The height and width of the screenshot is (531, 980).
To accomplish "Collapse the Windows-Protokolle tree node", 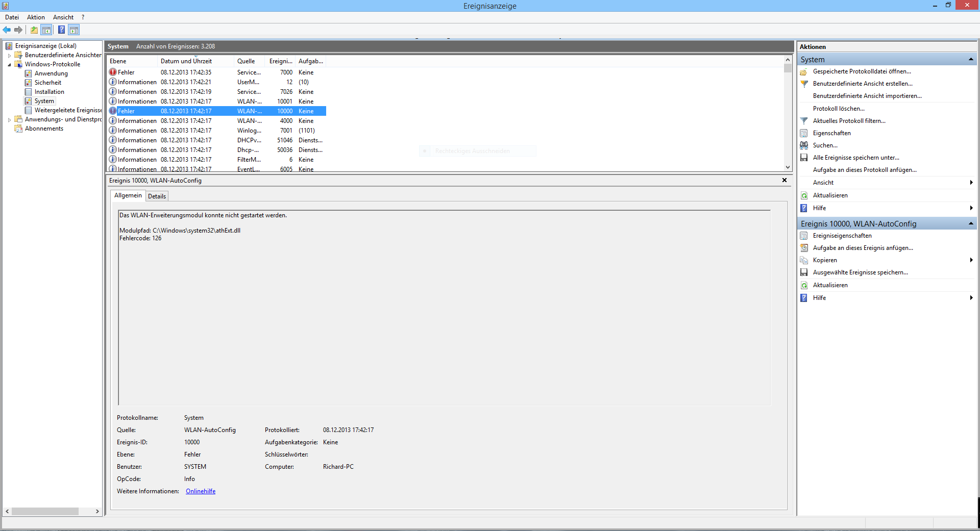I will tap(9, 65).
